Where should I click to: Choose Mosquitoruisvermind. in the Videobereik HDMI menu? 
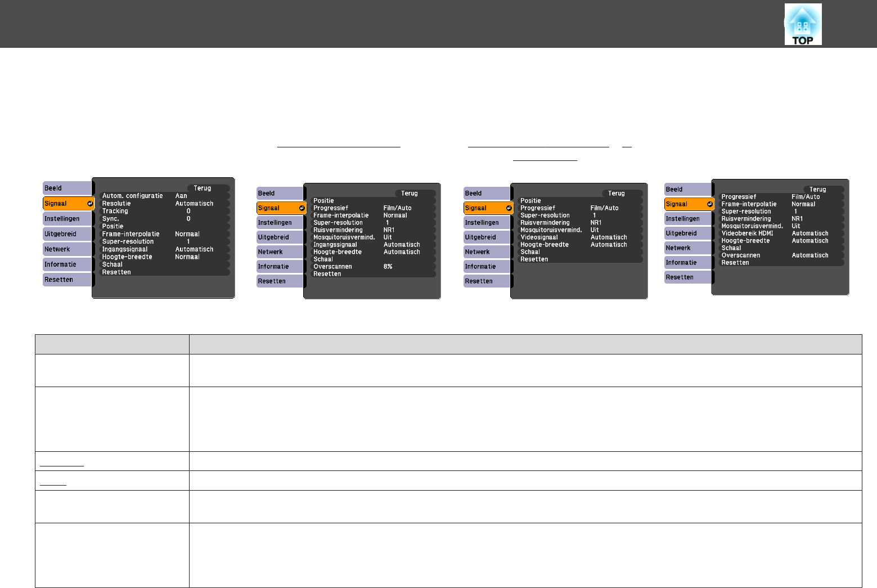click(781, 226)
